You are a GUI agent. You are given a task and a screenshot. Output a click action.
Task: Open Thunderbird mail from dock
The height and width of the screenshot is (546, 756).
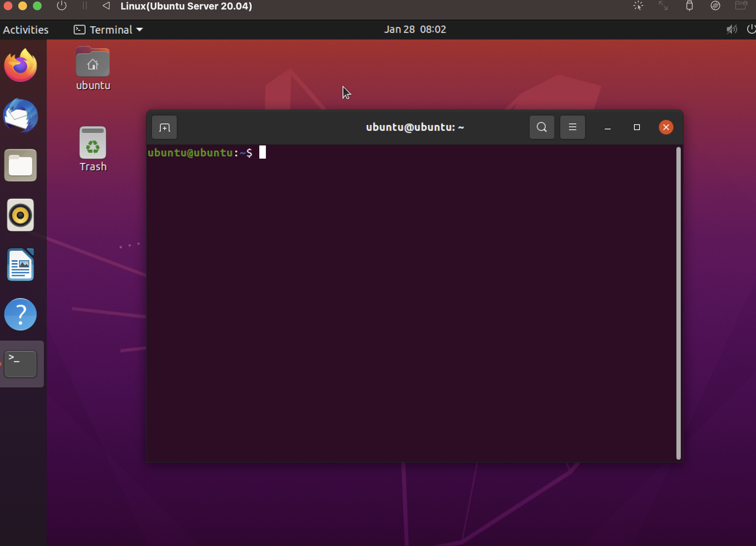pyautogui.click(x=20, y=115)
